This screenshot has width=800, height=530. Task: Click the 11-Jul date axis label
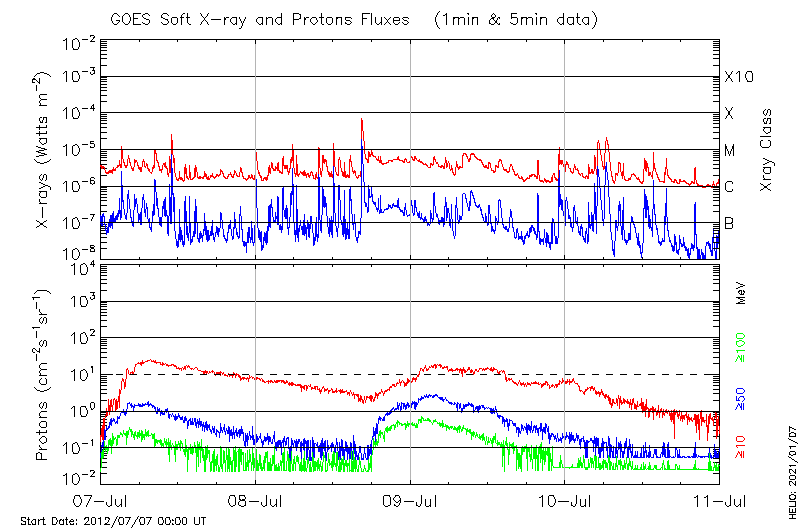click(718, 499)
